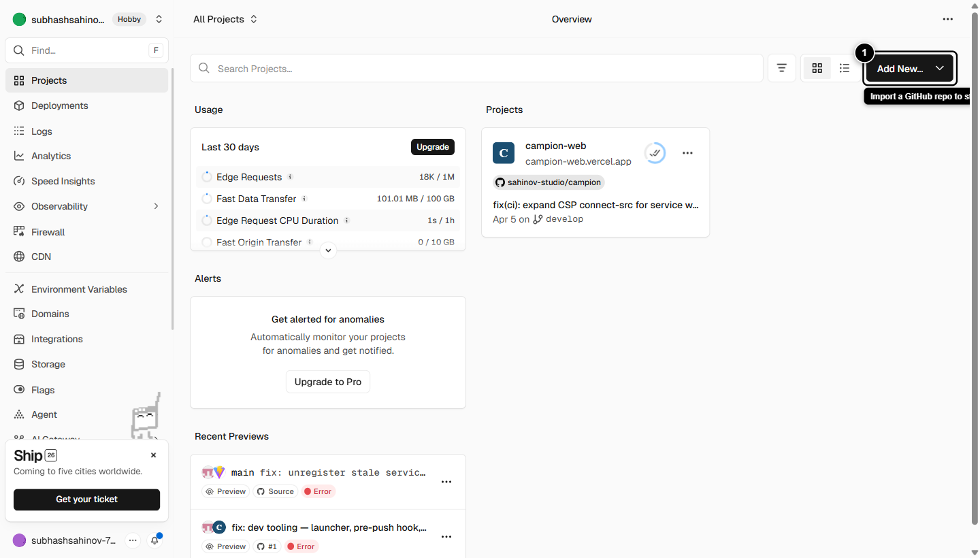Screen dimensions: 980x558
Task: Open the Projects sidebar item
Action: 86,80
